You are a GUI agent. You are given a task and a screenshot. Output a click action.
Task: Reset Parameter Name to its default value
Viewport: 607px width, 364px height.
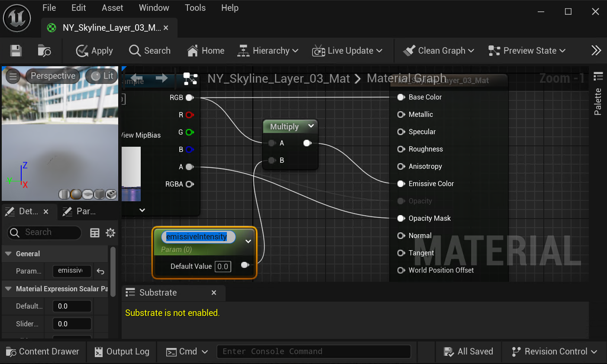[100, 271]
